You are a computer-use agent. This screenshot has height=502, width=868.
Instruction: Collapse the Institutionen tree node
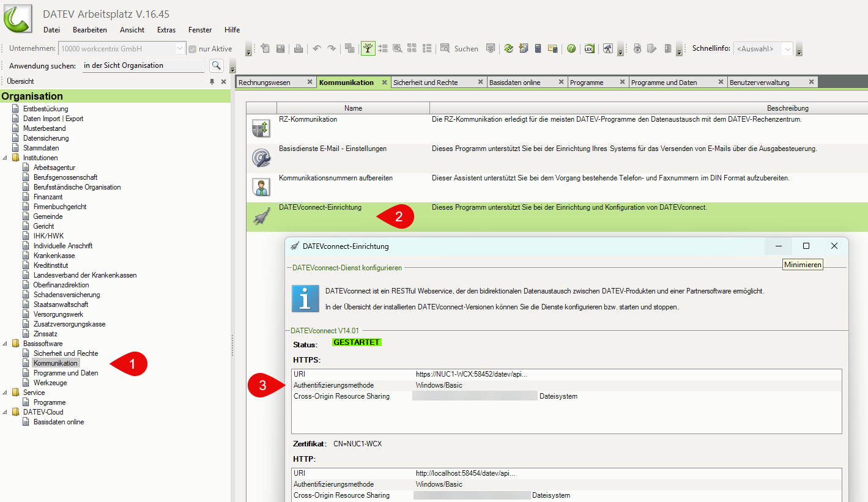[6, 158]
